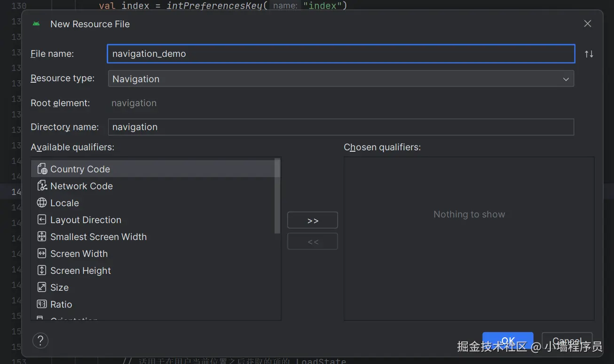614x364 pixels.
Task: Click the Screen Height icon
Action: click(42, 271)
